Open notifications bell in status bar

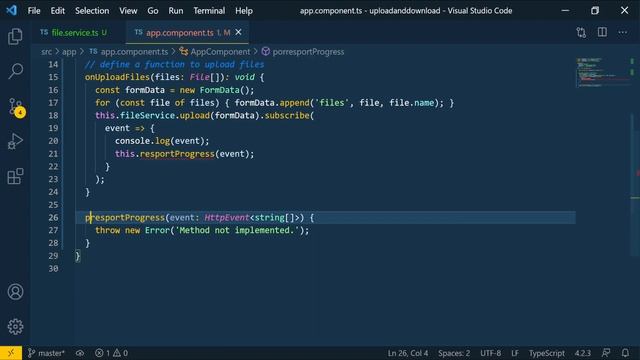click(x=625, y=353)
